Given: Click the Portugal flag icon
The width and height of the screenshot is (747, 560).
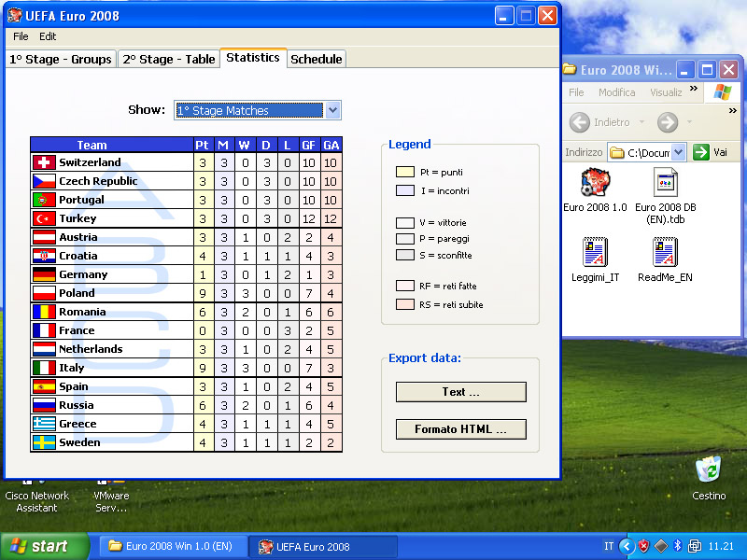Looking at the screenshot, I should point(44,200).
